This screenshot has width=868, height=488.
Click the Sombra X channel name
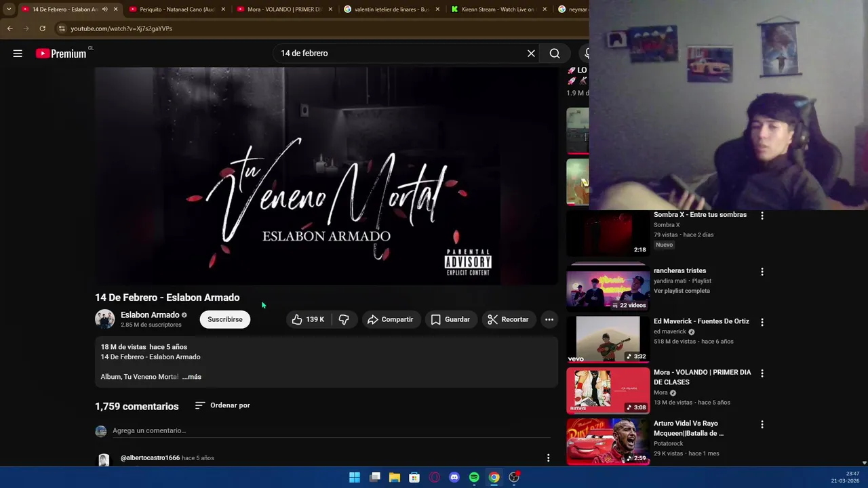coord(667,225)
